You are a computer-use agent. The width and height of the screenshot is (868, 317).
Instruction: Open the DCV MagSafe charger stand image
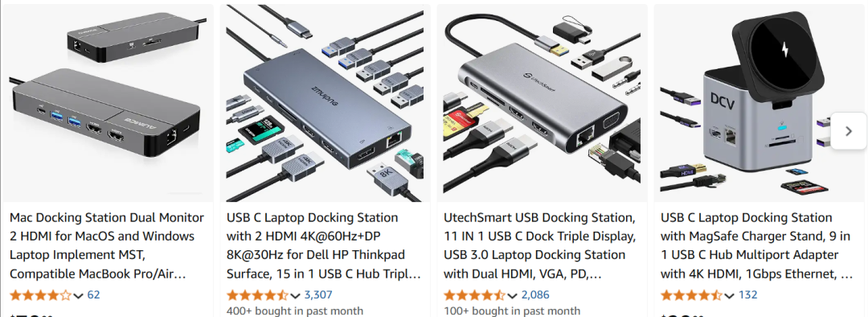[x=759, y=103]
